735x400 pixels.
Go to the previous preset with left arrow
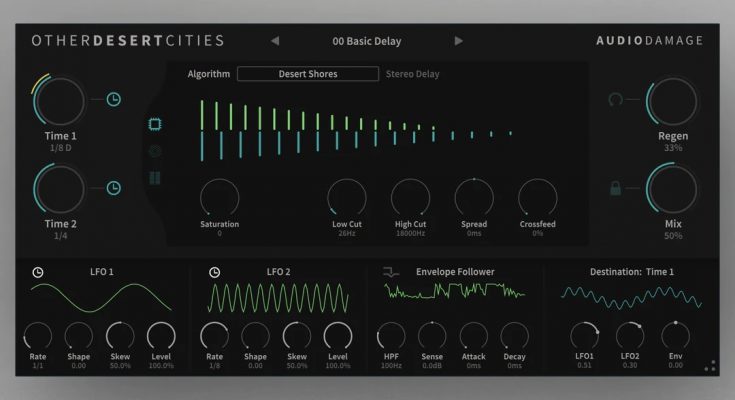click(x=275, y=41)
